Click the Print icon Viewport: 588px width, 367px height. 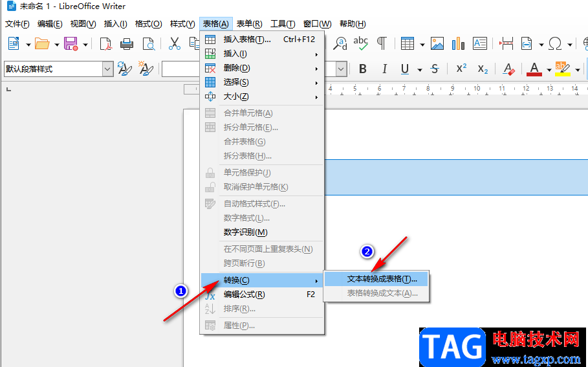click(127, 44)
